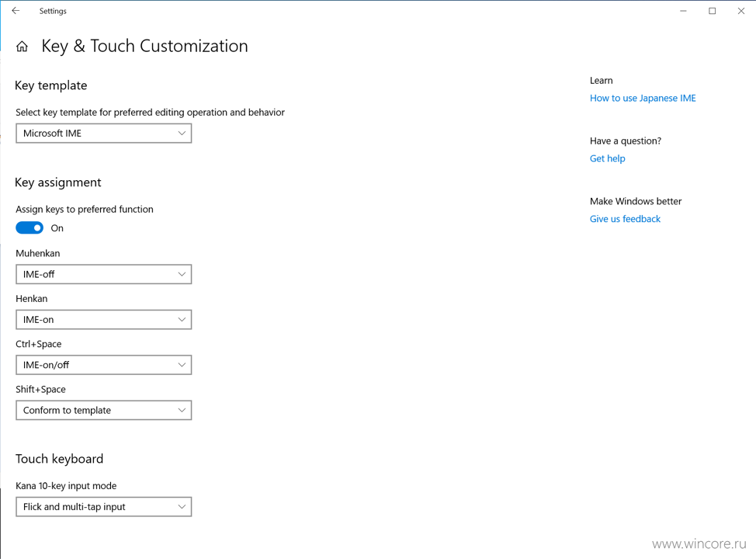Click the Assign keys to preferred function label

pos(85,209)
